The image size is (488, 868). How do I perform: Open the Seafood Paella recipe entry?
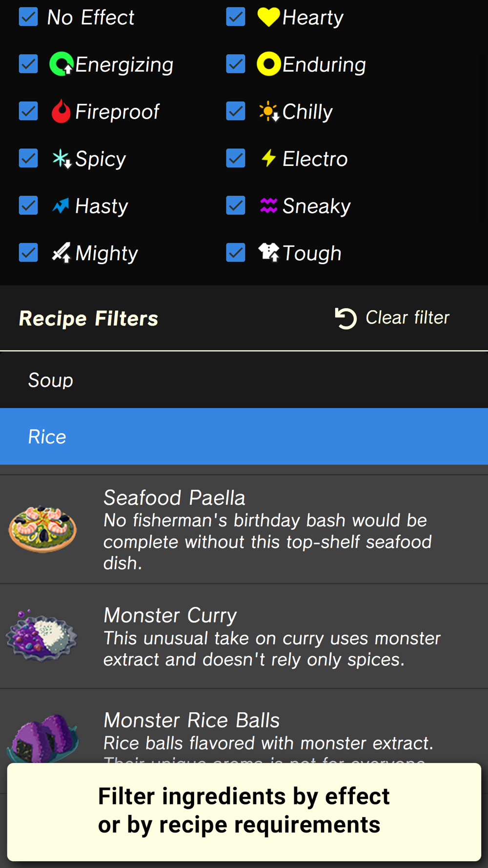(x=244, y=530)
